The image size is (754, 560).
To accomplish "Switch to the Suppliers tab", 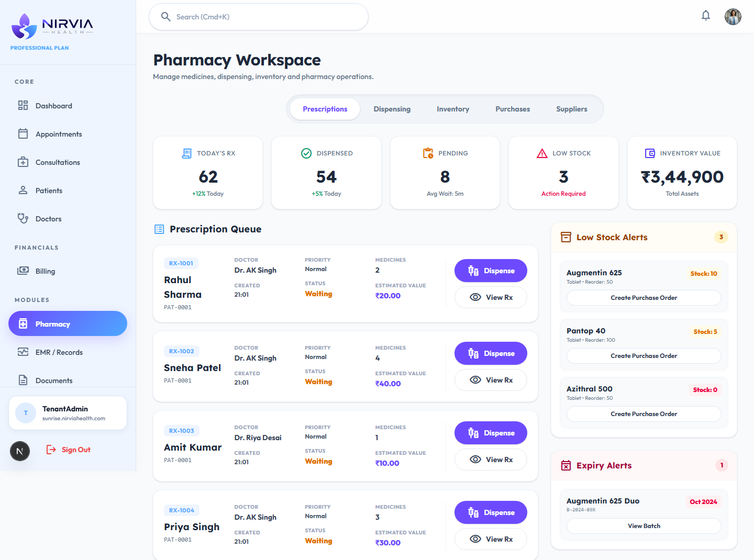I will click(572, 109).
